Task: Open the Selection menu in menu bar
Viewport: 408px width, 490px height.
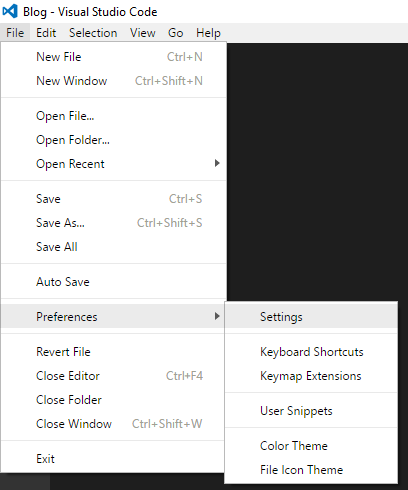Action: pos(93,33)
